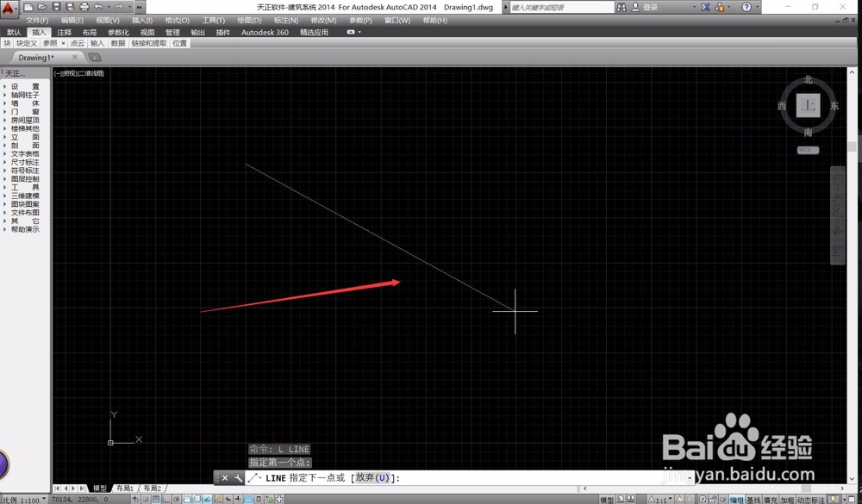Screen dimensions: 862x504
Task: Switch to the 布局2 layout tab
Action: pyautogui.click(x=153, y=488)
